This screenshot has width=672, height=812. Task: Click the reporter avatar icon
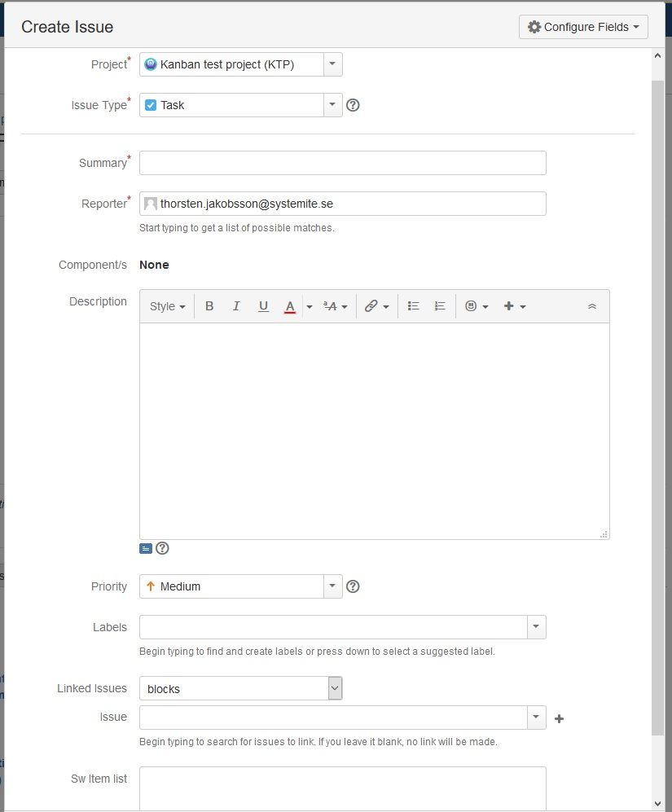pyautogui.click(x=150, y=204)
